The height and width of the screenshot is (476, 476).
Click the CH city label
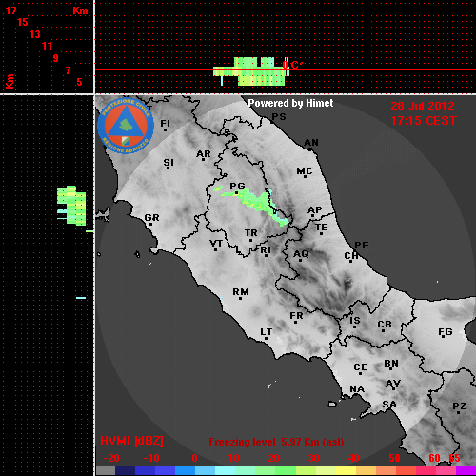point(351,255)
